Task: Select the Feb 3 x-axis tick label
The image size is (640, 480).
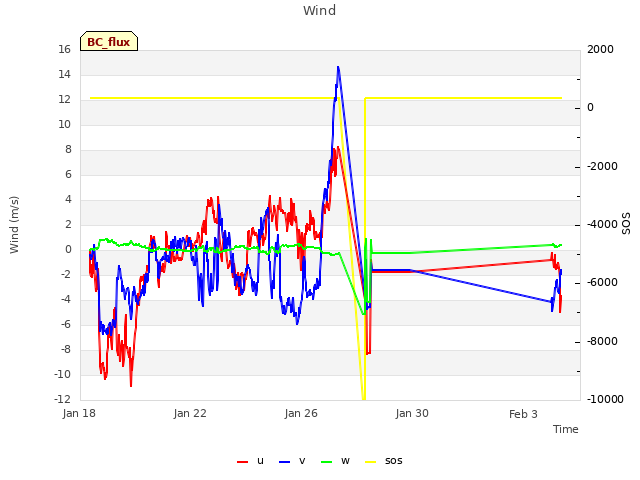Action: [523, 414]
